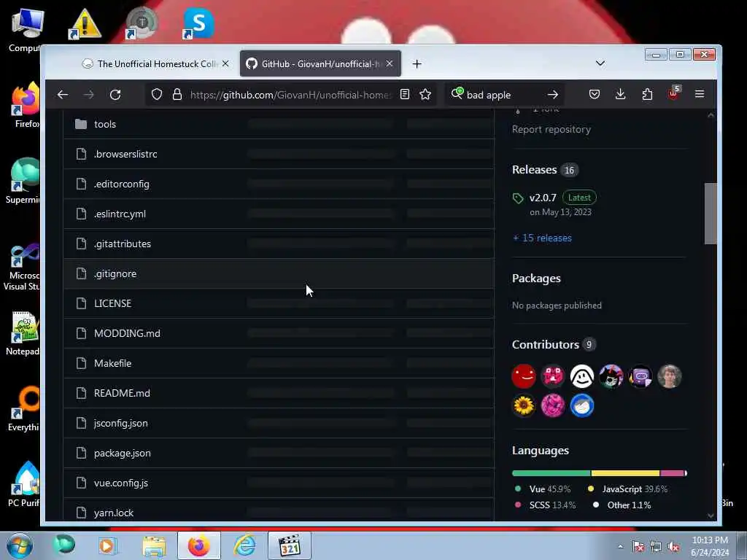
Task: Open the Packages heading link
Action: 536,279
